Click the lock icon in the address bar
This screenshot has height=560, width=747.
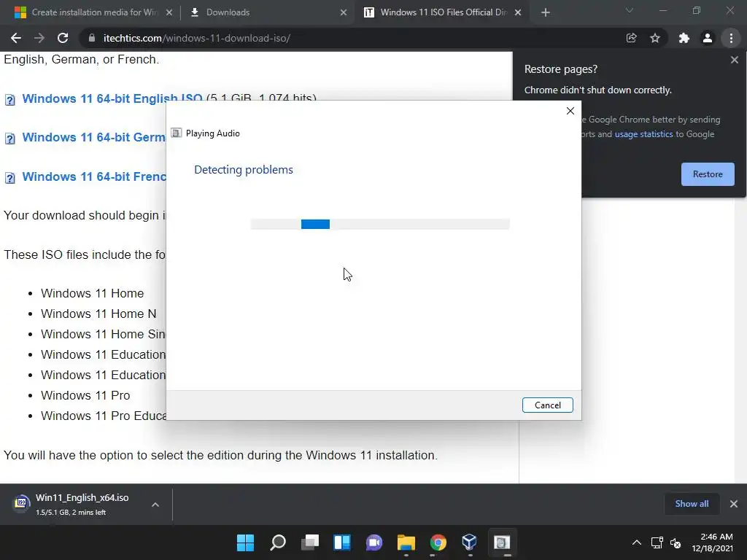coord(92,38)
